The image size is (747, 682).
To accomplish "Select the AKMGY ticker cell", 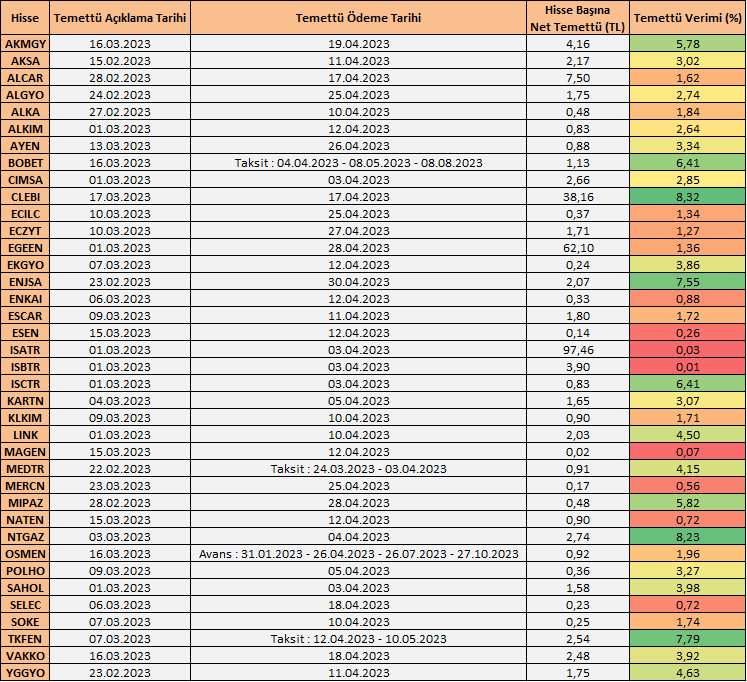I will [x=25, y=44].
